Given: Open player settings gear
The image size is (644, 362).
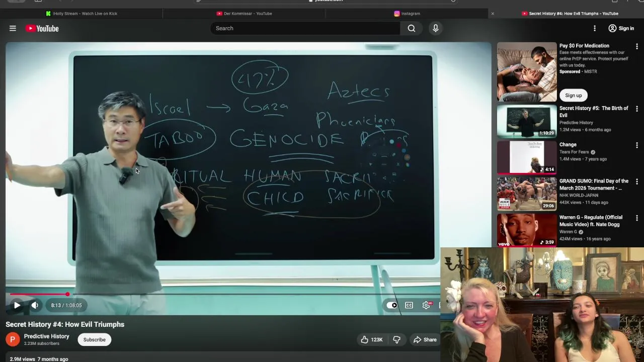Looking at the screenshot, I should click(426, 305).
